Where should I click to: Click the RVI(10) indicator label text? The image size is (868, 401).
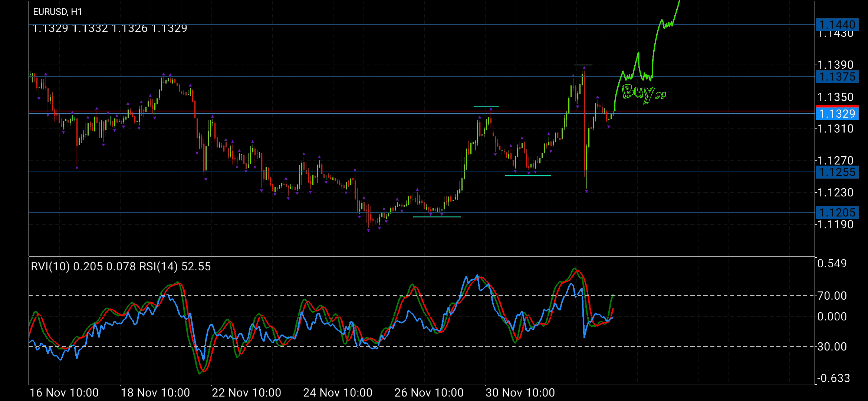point(50,267)
